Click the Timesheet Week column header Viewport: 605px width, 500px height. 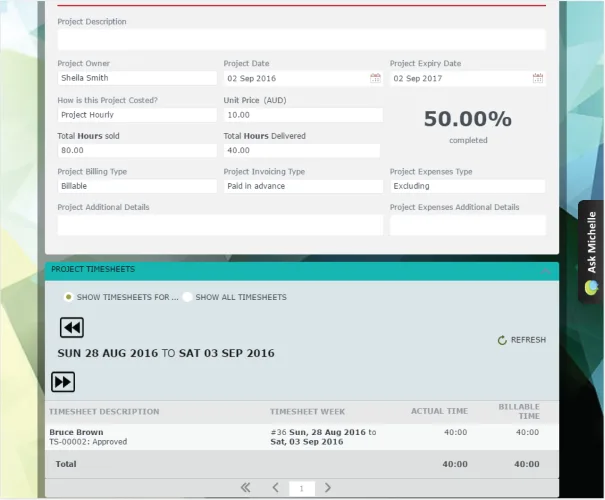click(308, 412)
